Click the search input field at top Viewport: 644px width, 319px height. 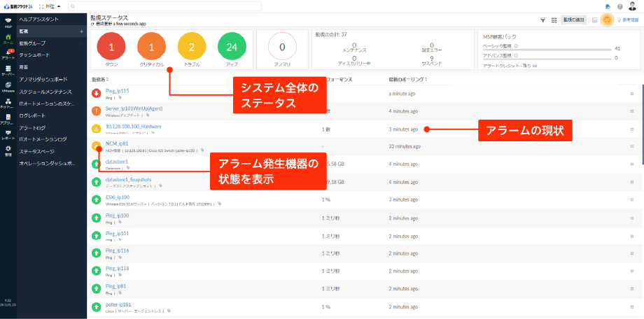pyautogui.click(x=164, y=6)
